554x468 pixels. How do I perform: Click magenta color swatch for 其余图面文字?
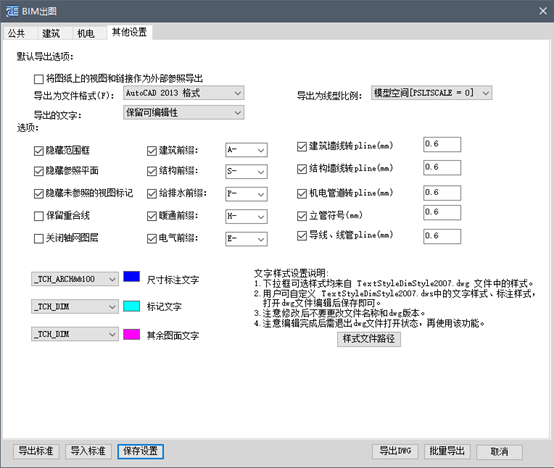[x=132, y=334]
